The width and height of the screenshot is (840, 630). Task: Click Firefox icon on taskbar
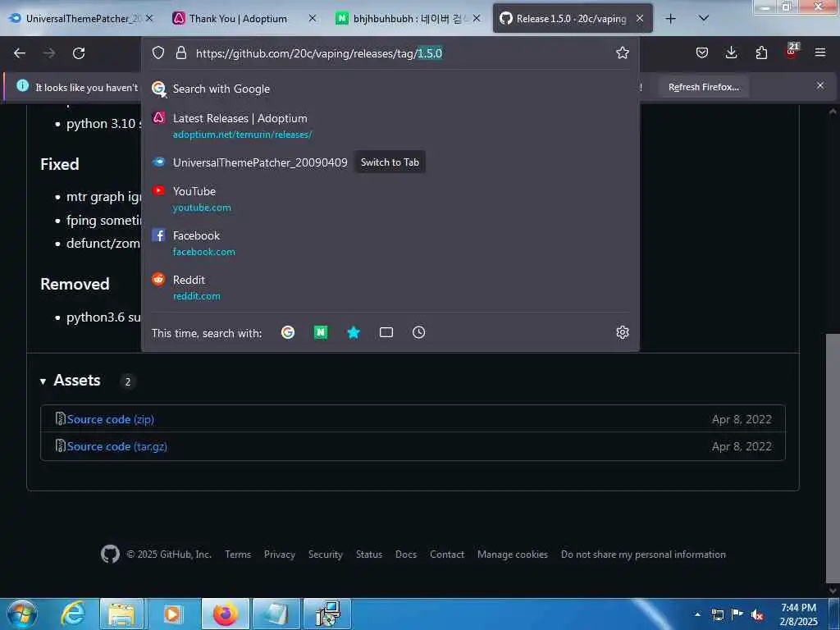click(225, 614)
